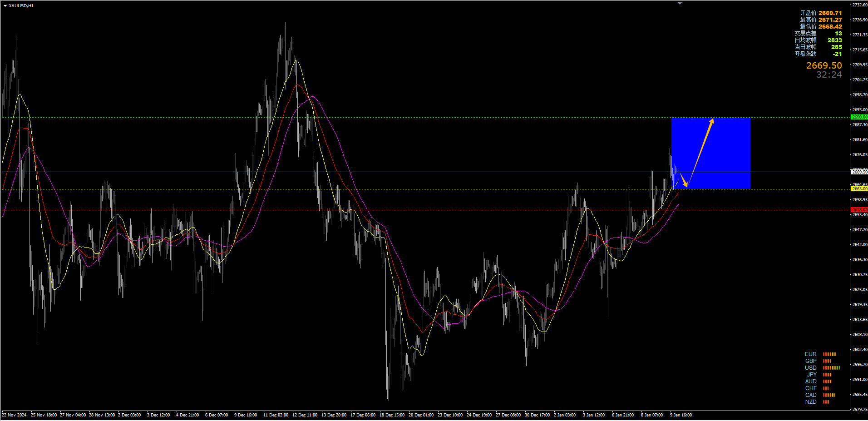Click the 当日波幅 value 285
The image size is (868, 421).
pyautogui.click(x=837, y=47)
